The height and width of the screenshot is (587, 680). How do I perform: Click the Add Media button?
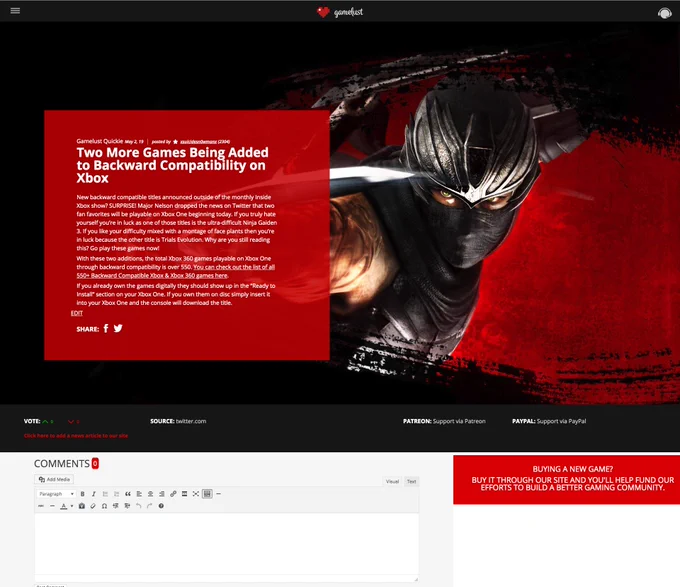tap(54, 479)
